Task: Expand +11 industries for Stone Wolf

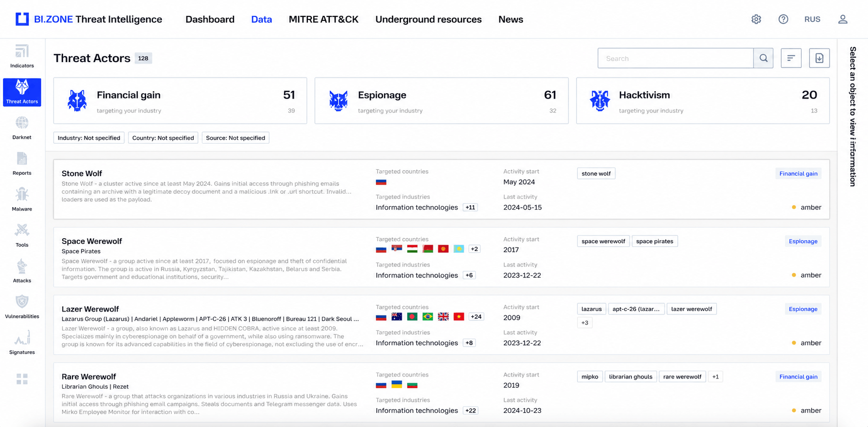Action: pyautogui.click(x=470, y=207)
